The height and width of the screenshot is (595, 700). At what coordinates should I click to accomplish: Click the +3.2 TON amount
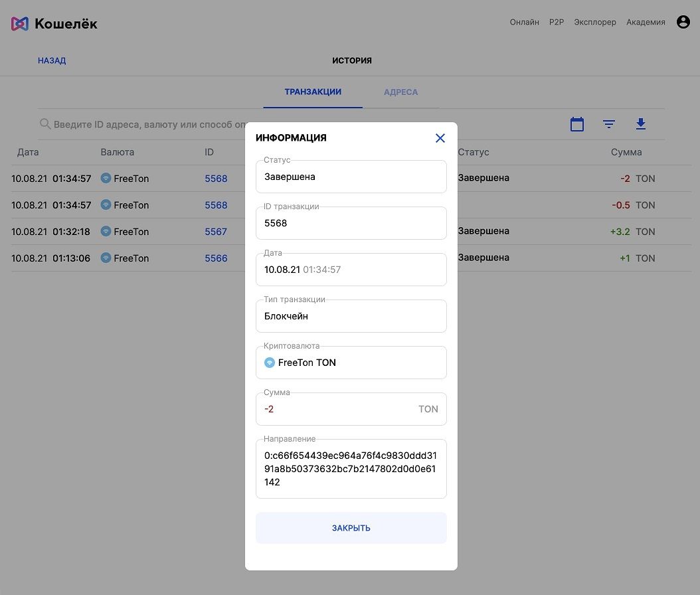click(632, 232)
